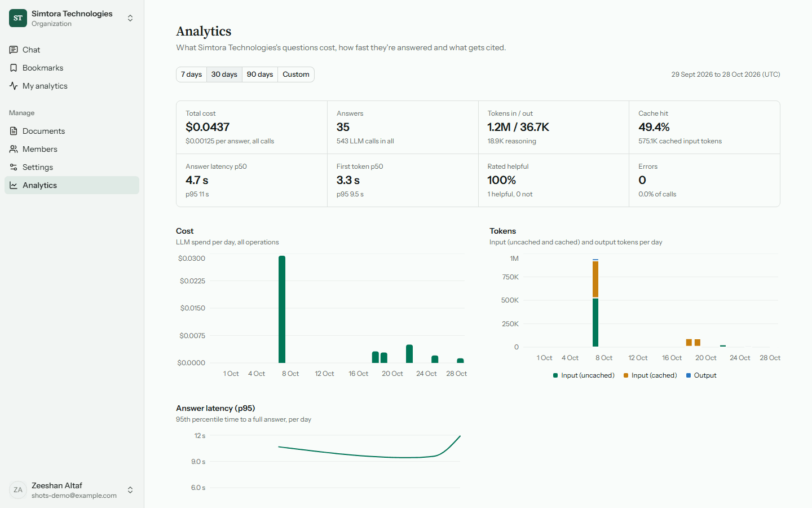Screen dimensions: 812x508
Task: Click the date range text 29 Sept 2026 to 28 Oct 2026
Action: coord(726,75)
